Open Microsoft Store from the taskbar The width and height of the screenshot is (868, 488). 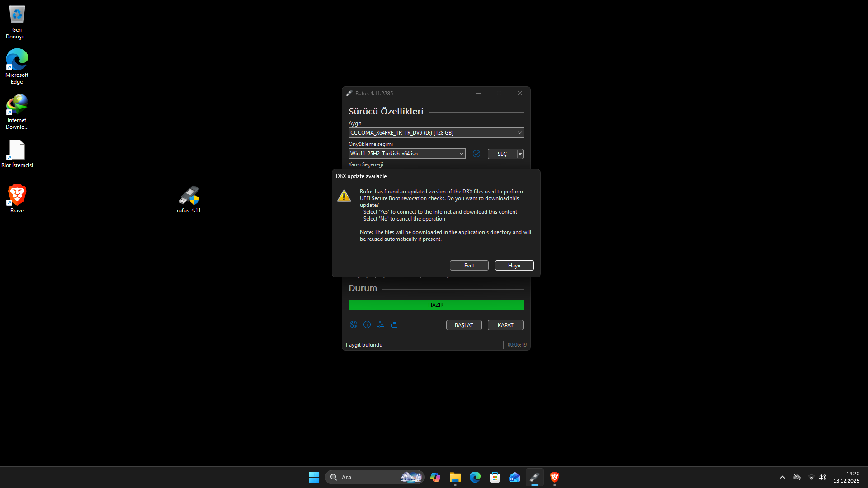[495, 477]
